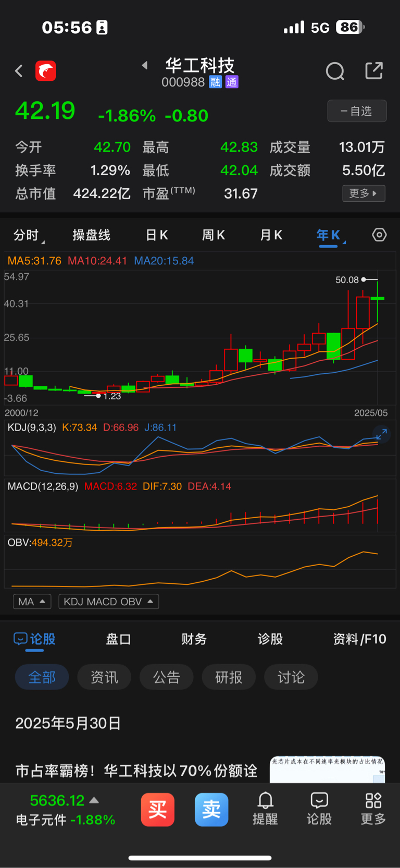
Task: Open the 市占率霸榜 news headline
Action: [x=136, y=771]
